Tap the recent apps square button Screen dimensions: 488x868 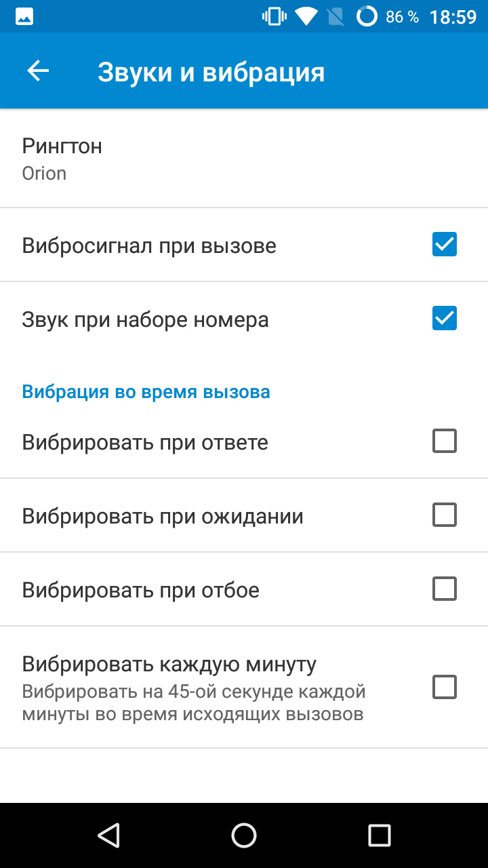[380, 835]
